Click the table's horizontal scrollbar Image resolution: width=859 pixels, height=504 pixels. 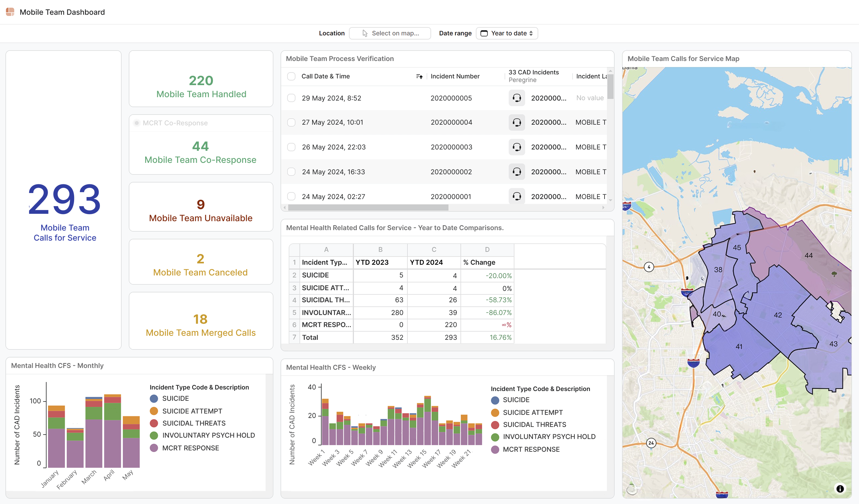coord(368,207)
